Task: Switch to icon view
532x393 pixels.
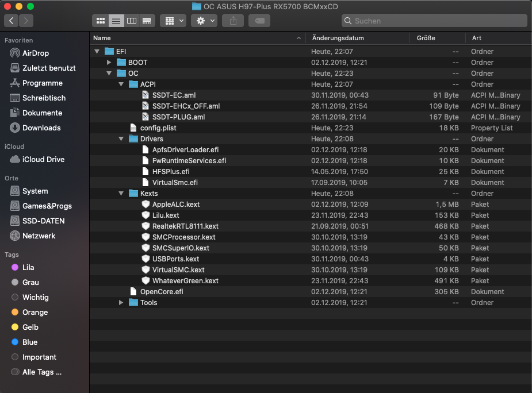Action: point(101,21)
